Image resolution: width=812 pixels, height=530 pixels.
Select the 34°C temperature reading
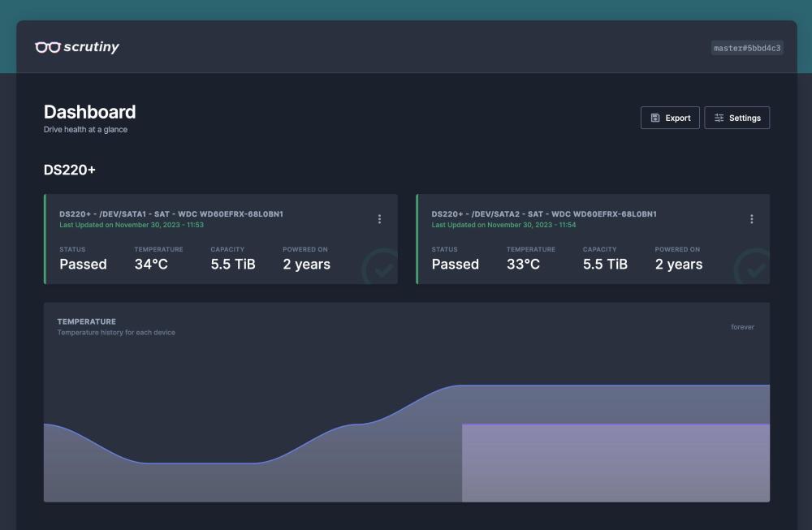(x=151, y=264)
